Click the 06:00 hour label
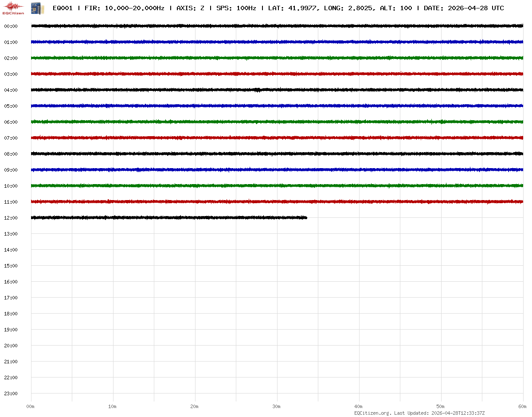This screenshot has height=417, width=532. [x=11, y=122]
